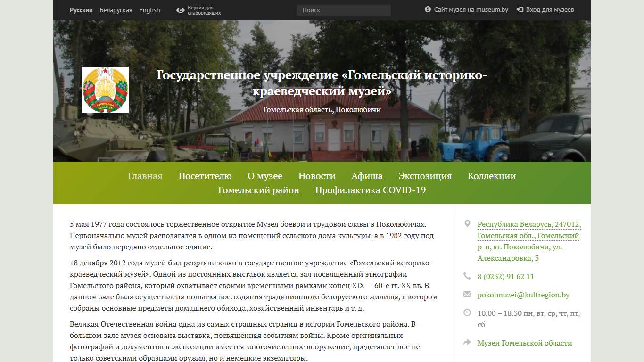Viewport: 644px width, 362px height.
Task: Click the opening hours 10.00 – 18.30 text
Action: coord(528,319)
